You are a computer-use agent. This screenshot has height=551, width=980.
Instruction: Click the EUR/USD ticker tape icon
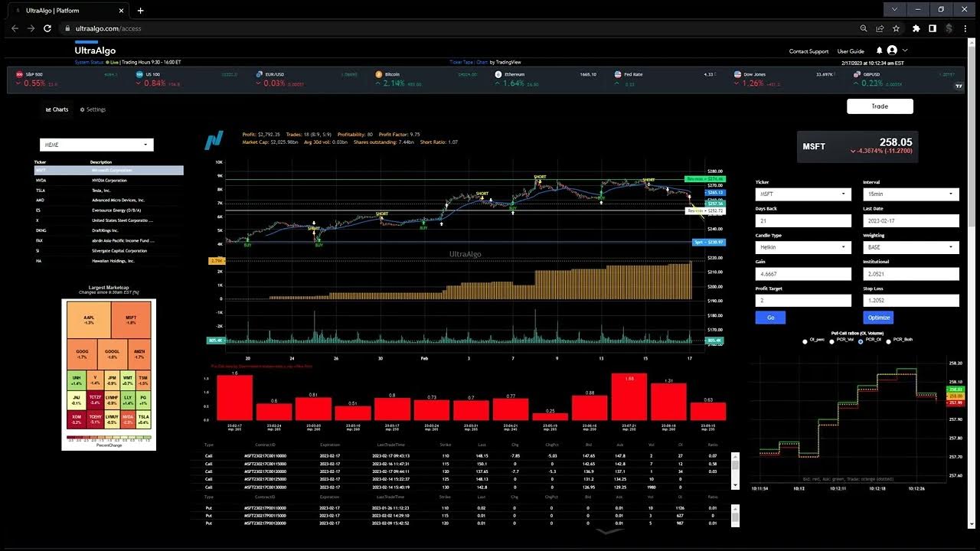point(259,74)
